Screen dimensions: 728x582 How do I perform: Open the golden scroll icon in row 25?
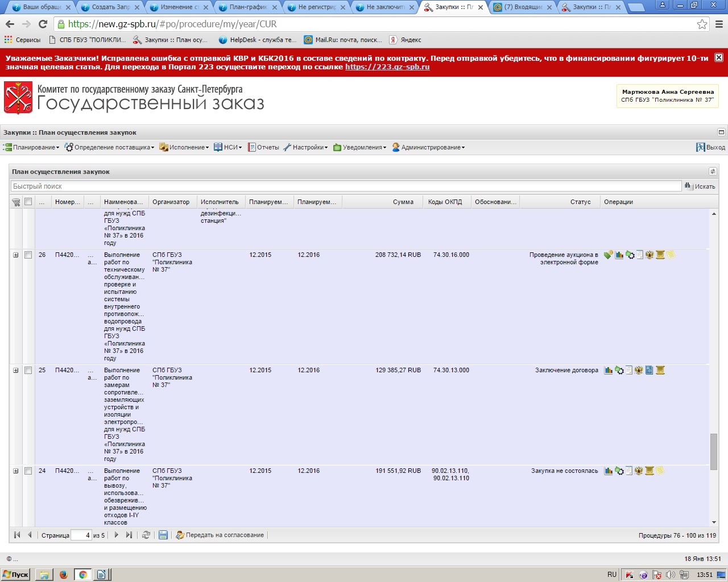660,371
